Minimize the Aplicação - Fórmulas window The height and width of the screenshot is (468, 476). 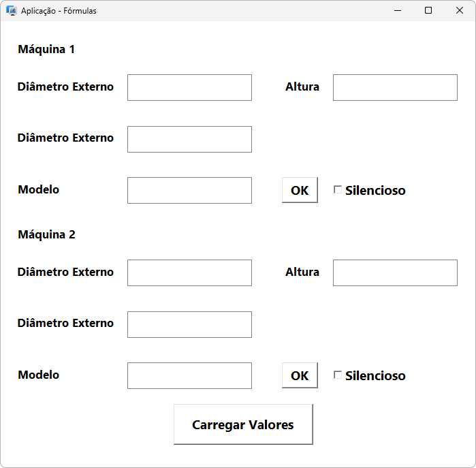pyautogui.click(x=397, y=11)
